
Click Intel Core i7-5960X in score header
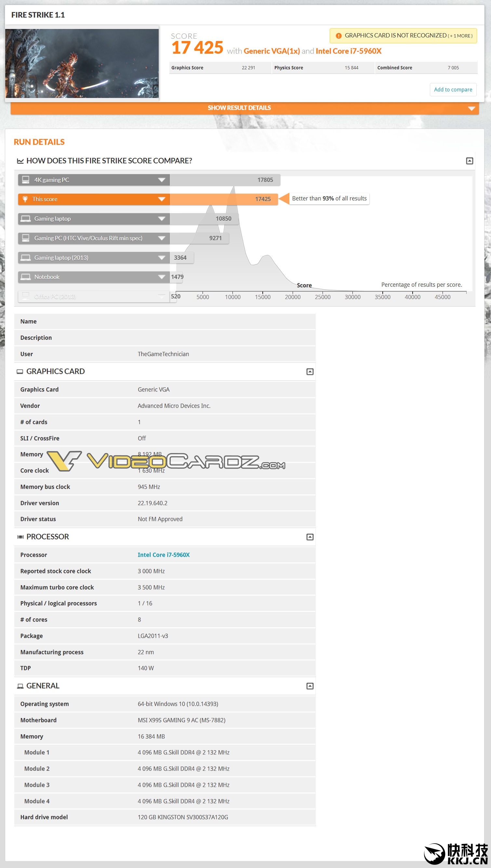pyautogui.click(x=348, y=51)
